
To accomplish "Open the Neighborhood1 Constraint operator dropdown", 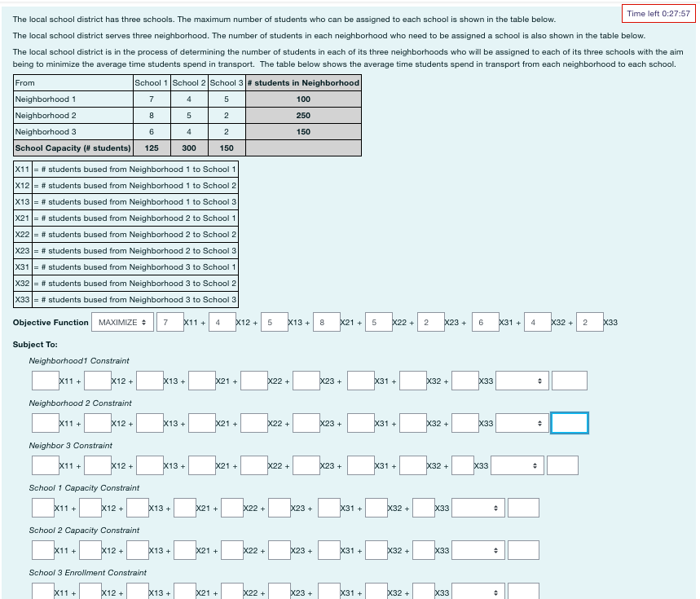I will click(x=522, y=381).
